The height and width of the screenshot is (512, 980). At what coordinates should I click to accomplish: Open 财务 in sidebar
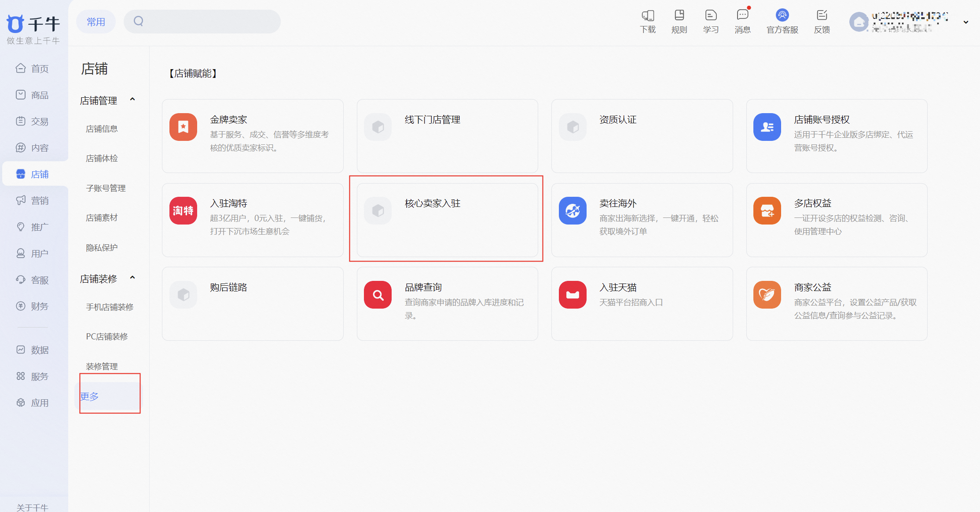coord(33,306)
